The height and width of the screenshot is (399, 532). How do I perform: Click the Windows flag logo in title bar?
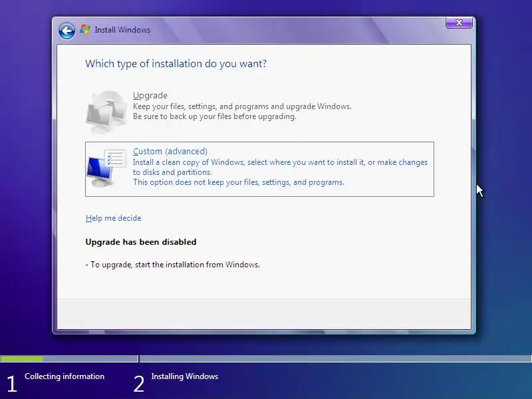(x=85, y=30)
